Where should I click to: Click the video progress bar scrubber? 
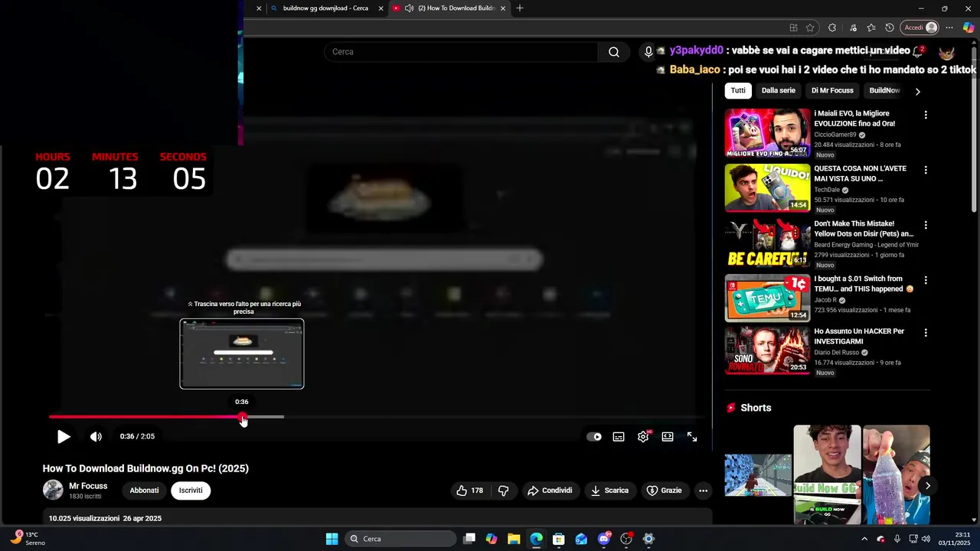(x=243, y=417)
